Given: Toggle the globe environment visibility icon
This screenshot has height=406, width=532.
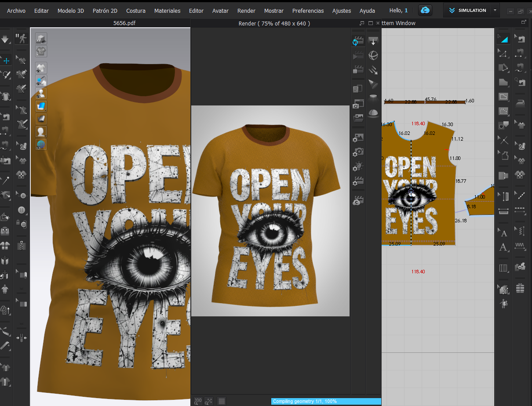Looking at the screenshot, I should click(41, 145).
